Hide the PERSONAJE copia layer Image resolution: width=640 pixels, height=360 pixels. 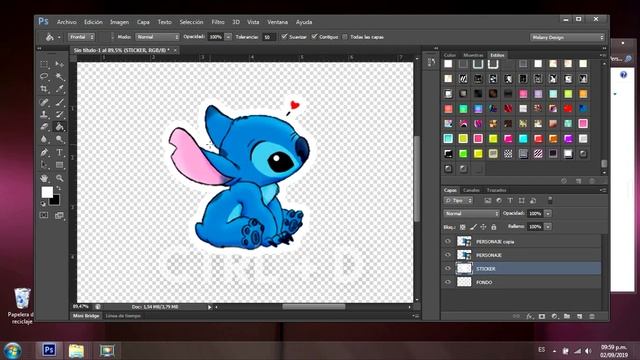pyautogui.click(x=448, y=241)
